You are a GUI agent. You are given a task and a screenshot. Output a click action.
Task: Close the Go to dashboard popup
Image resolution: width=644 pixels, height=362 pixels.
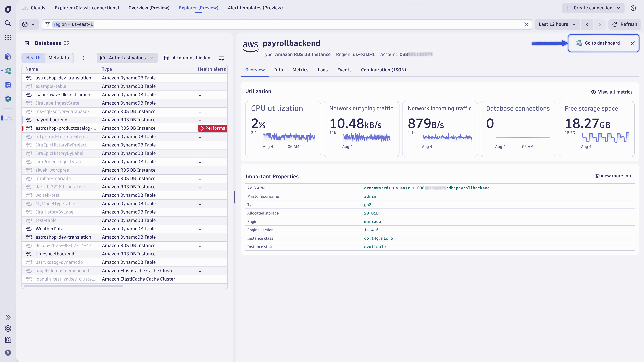point(632,43)
